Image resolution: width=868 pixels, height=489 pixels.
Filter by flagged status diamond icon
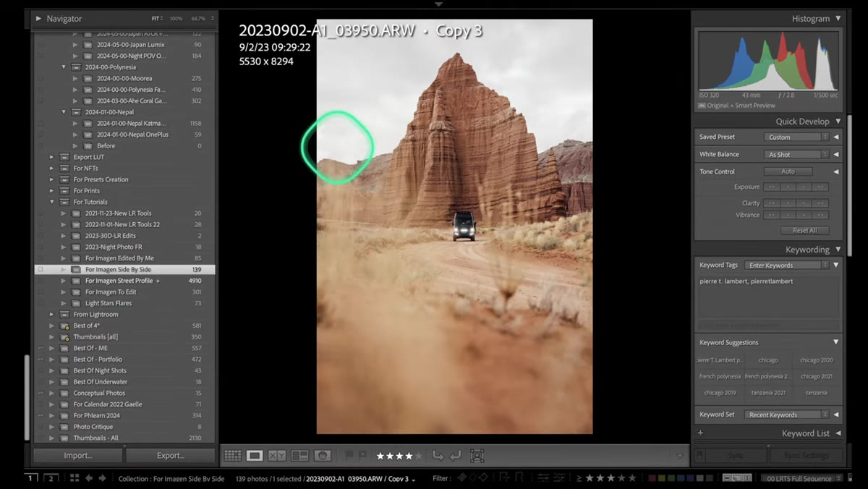tap(461, 478)
